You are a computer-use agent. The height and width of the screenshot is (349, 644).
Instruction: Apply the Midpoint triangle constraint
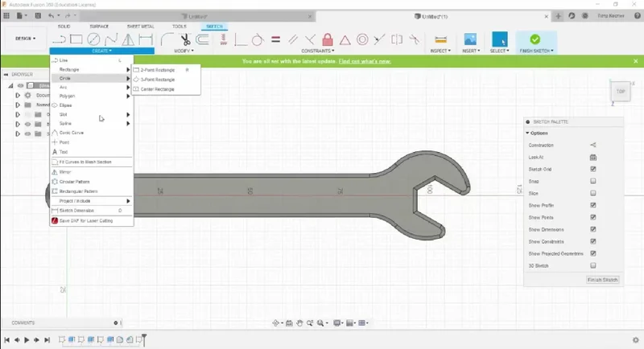point(345,39)
